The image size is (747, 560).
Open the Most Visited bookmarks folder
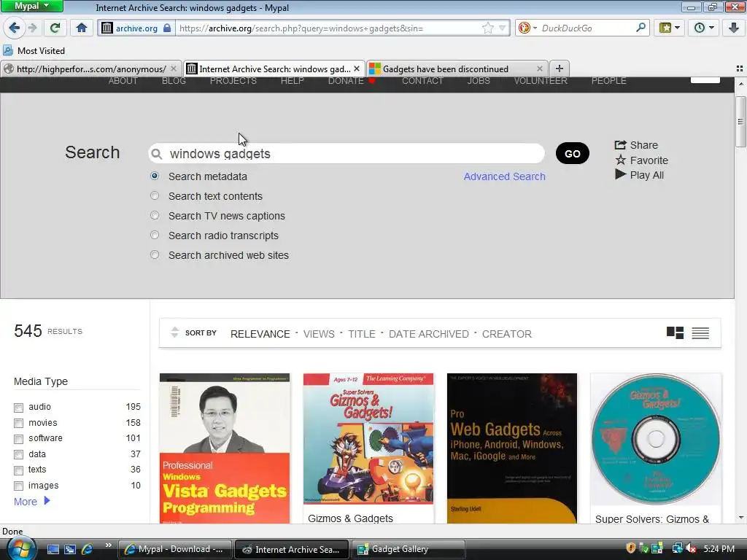pos(34,50)
